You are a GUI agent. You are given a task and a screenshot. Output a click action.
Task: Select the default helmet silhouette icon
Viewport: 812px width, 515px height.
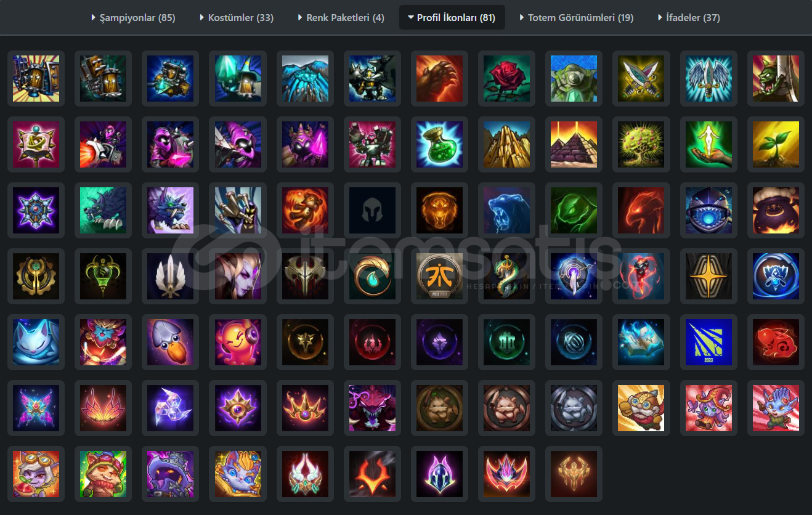click(372, 210)
